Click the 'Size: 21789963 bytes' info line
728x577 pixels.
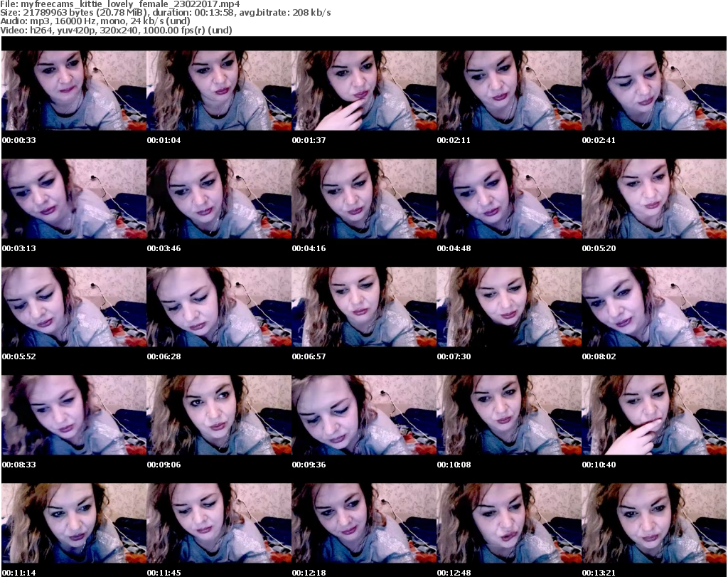[165, 13]
